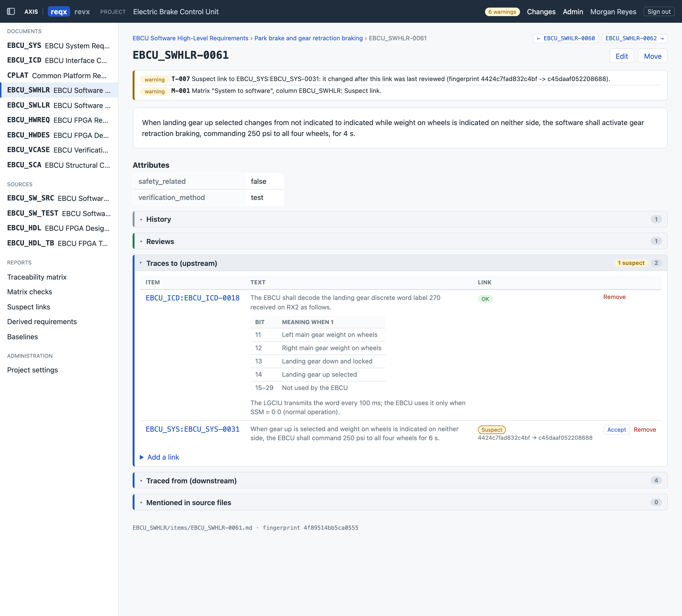Open Park brake and gear retraction breadcrumb
The height and width of the screenshot is (616, 682).
(x=308, y=38)
